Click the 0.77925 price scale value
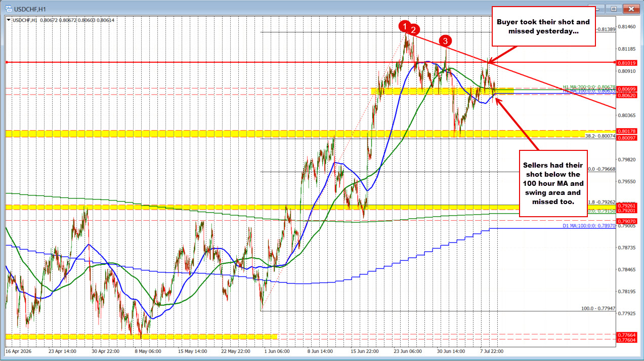Viewport: 644px width, 361px height. (x=626, y=314)
